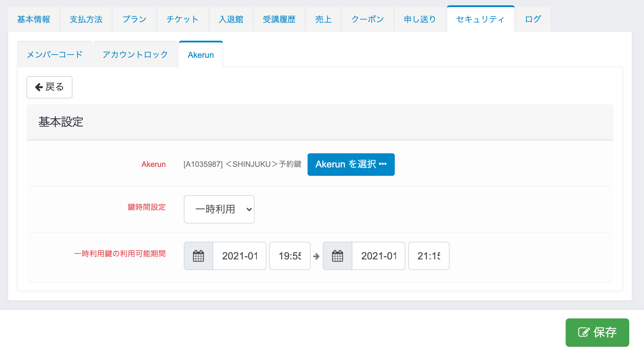Image resolution: width=644 pixels, height=352 pixels.
Task: Switch to the 売上 tab
Action: [x=323, y=19]
